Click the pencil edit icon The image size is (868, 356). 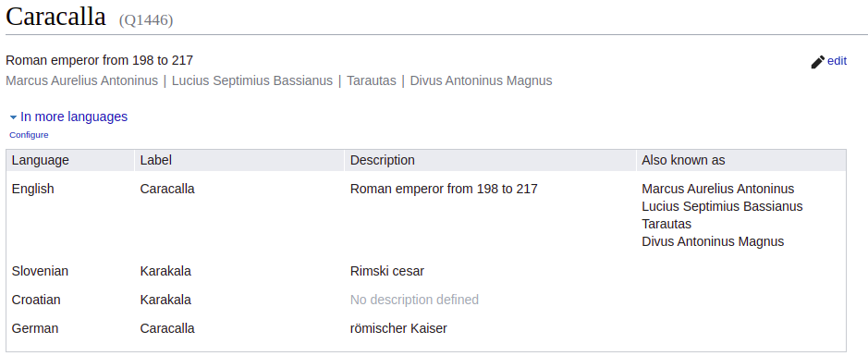(818, 62)
